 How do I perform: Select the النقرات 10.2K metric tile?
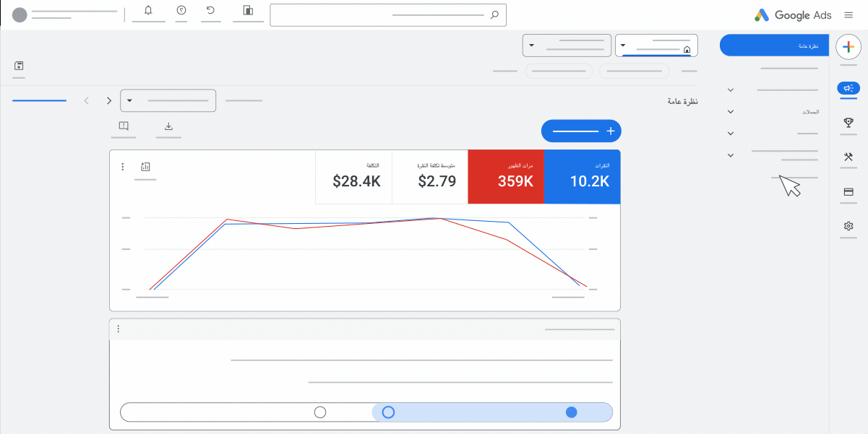tap(582, 177)
